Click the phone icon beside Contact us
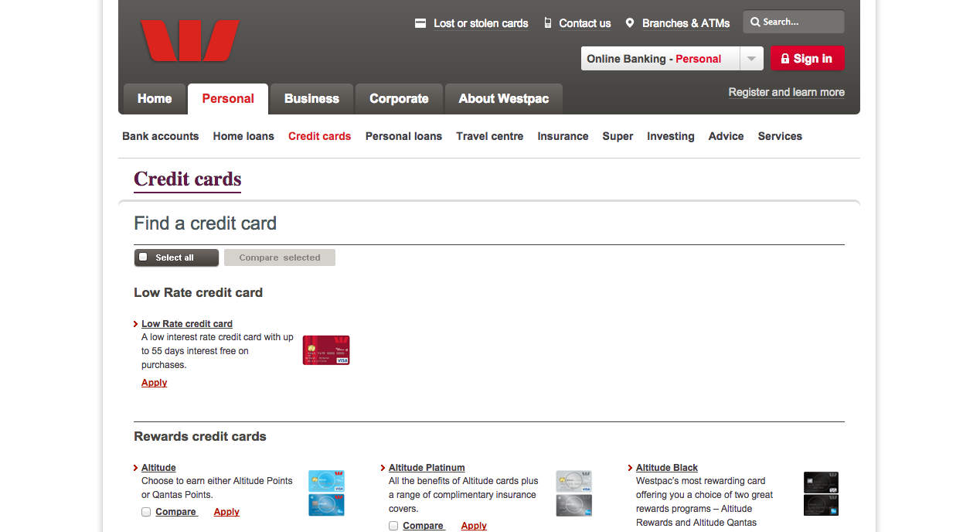 tap(548, 23)
